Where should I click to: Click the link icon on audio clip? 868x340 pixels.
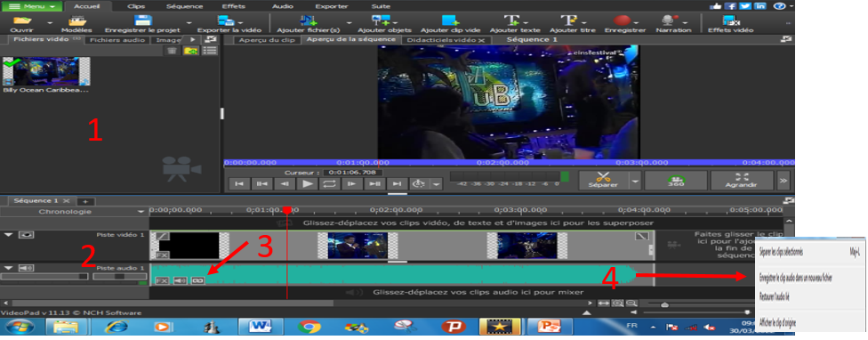point(197,280)
